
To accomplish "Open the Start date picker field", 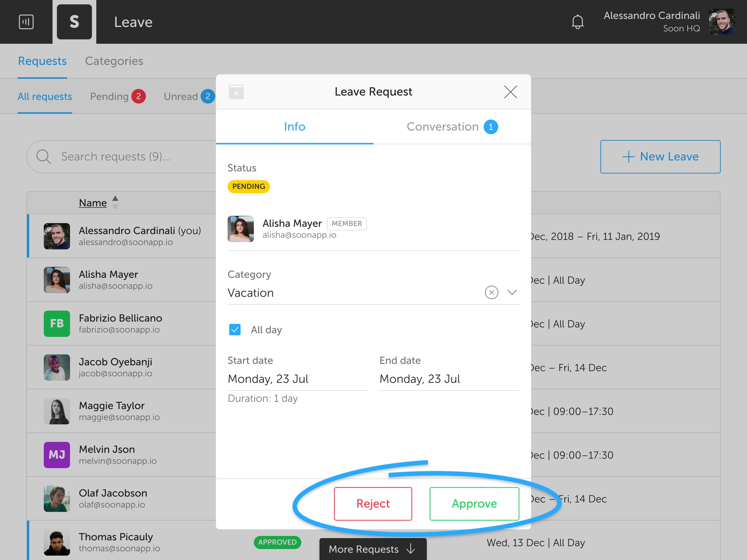I will [297, 379].
